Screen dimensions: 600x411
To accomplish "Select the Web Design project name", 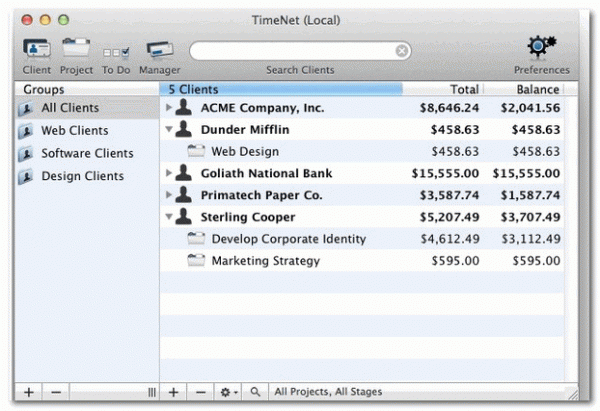I will point(245,152).
